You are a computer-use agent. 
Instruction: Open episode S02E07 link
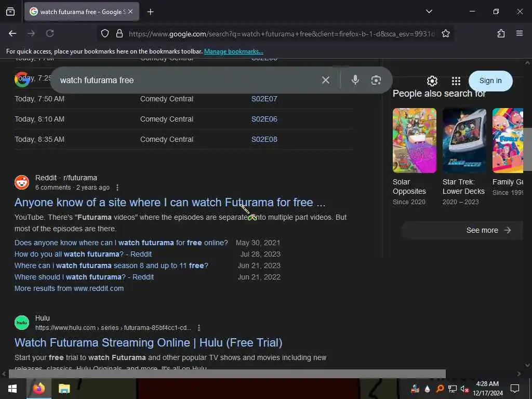tap(264, 99)
